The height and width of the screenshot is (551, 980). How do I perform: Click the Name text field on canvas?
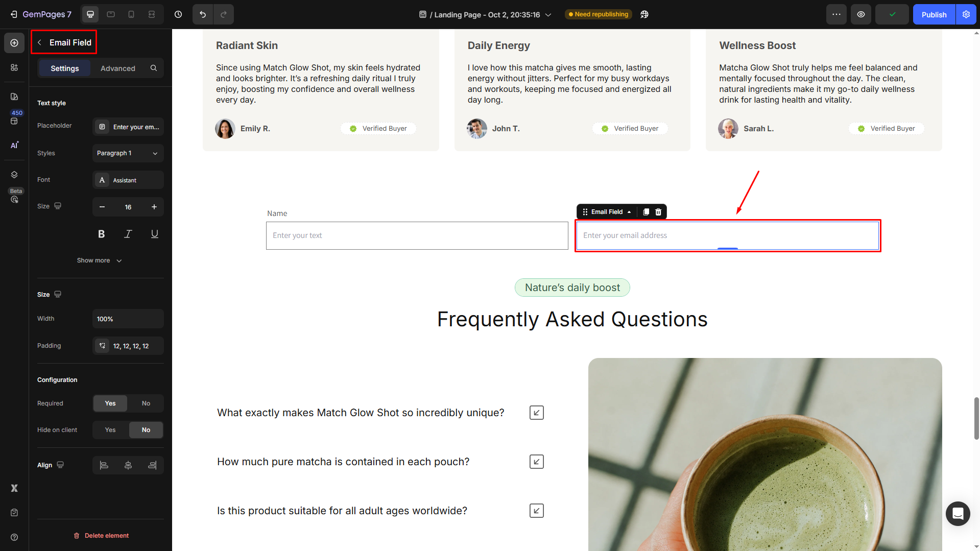tap(417, 235)
